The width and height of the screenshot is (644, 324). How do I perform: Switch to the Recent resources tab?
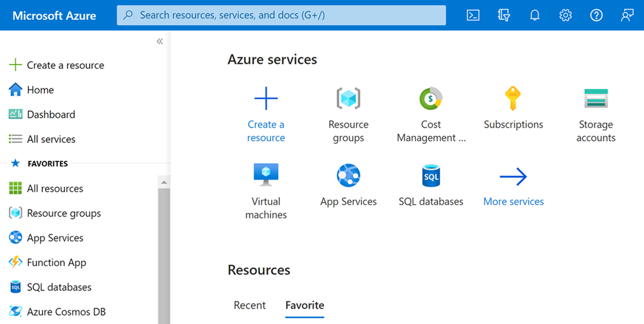pyautogui.click(x=250, y=305)
